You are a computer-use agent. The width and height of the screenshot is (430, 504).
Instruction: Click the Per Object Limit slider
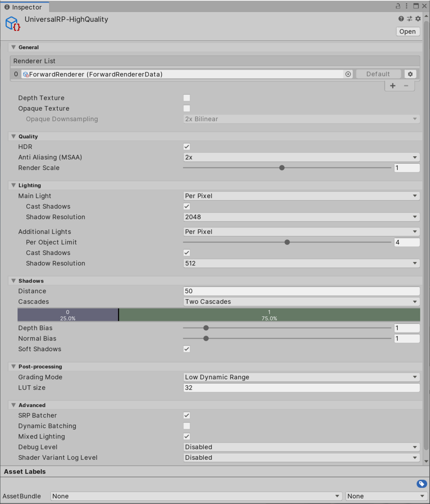[x=287, y=242]
